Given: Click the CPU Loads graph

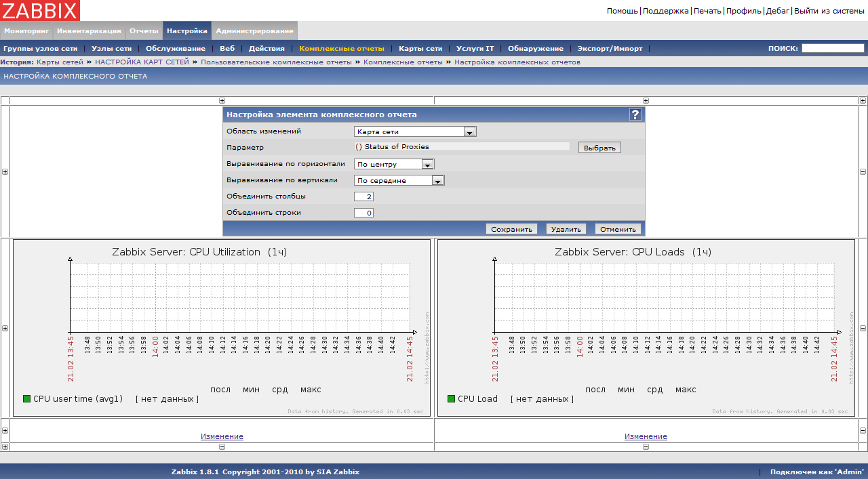Looking at the screenshot, I should [646, 328].
